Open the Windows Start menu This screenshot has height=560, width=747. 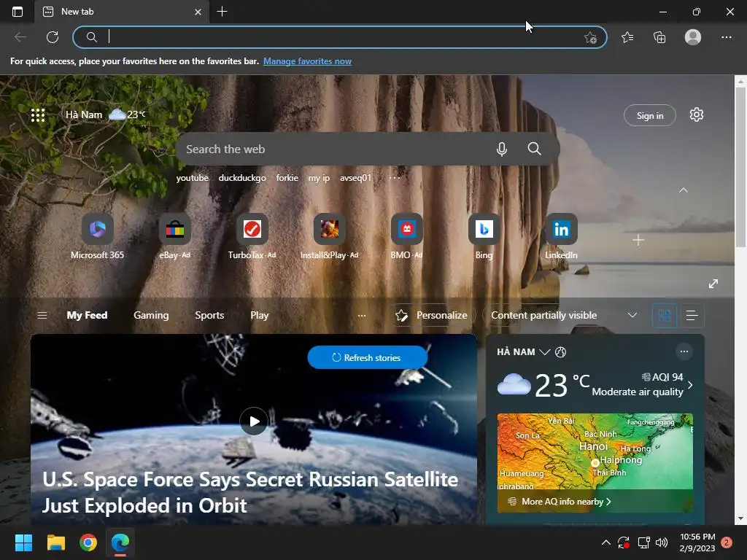click(x=23, y=542)
